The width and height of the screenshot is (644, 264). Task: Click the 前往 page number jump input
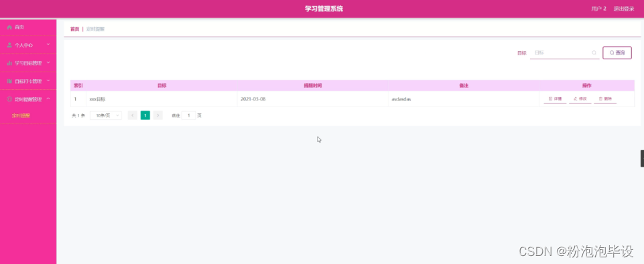tap(188, 116)
